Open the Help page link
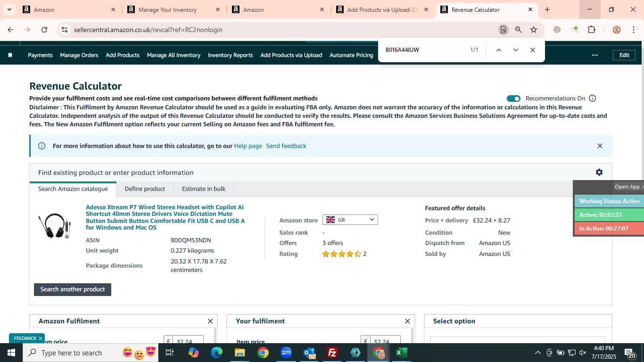 pyautogui.click(x=248, y=146)
